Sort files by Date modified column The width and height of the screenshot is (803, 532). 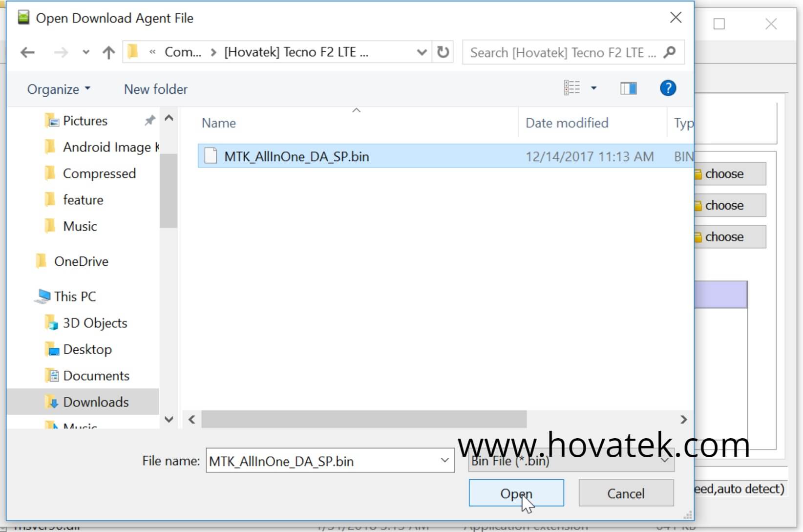tap(567, 123)
